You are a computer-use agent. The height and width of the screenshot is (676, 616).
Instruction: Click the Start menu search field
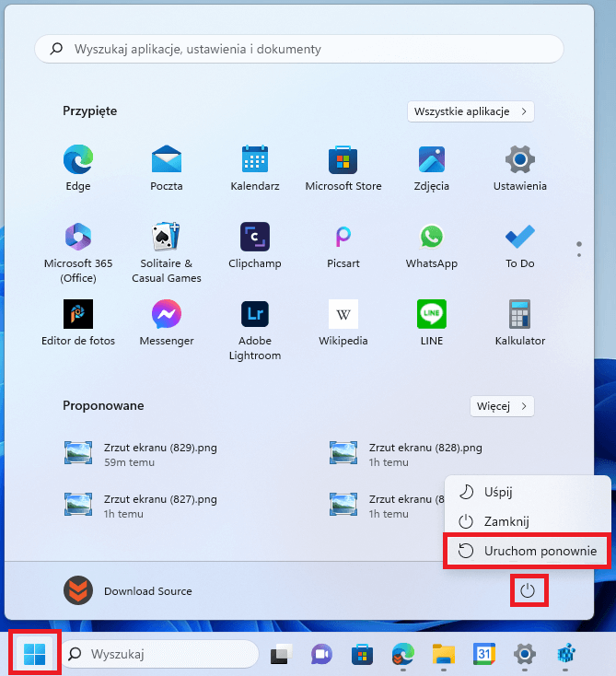(x=299, y=49)
